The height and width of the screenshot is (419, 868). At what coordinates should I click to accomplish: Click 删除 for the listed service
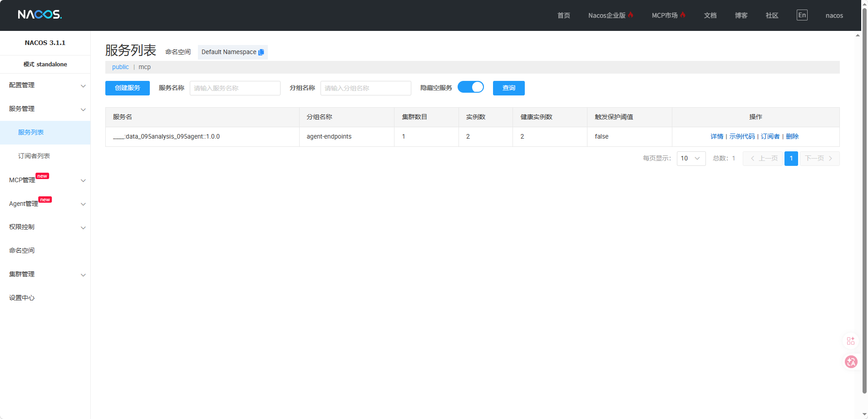(x=792, y=136)
